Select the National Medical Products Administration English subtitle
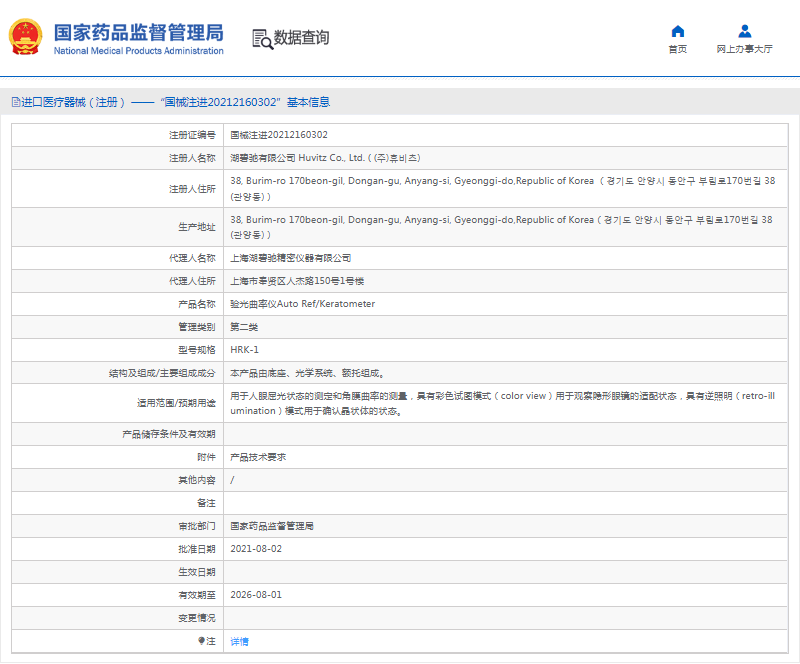 click(136, 50)
